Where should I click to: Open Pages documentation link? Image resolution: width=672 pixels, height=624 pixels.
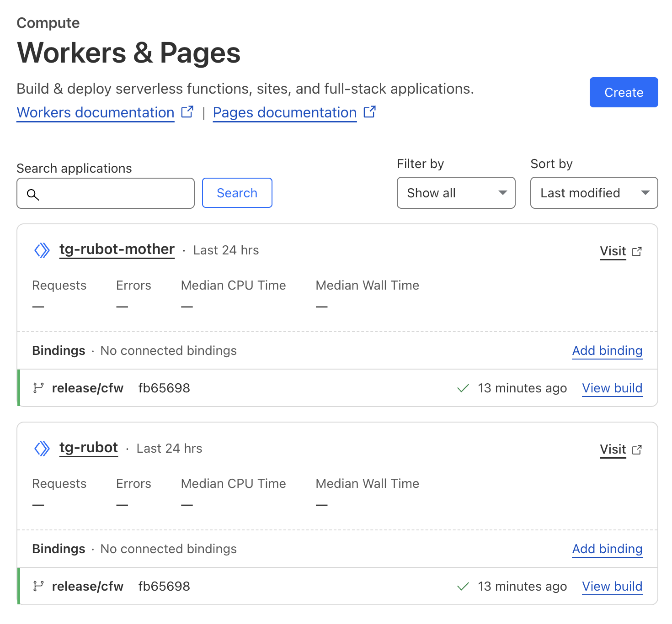coord(285,112)
